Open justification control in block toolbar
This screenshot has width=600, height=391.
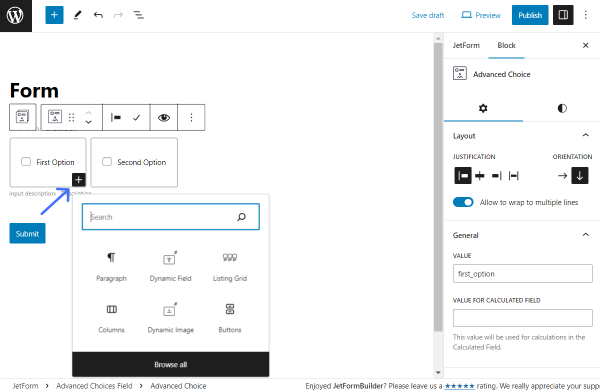click(x=116, y=117)
